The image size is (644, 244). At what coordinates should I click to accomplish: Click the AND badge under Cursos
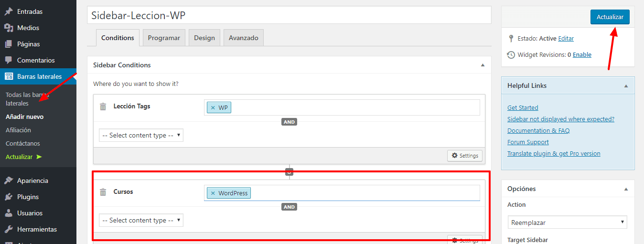pyautogui.click(x=289, y=207)
